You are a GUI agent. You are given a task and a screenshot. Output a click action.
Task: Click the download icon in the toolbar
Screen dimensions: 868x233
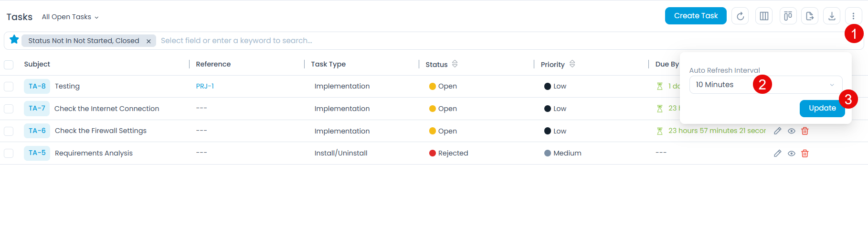832,16
